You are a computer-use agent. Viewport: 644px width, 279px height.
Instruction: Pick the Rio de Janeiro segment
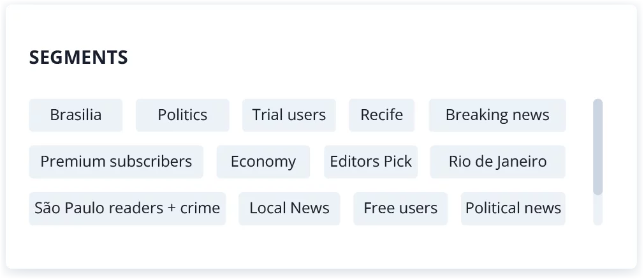pyautogui.click(x=497, y=162)
